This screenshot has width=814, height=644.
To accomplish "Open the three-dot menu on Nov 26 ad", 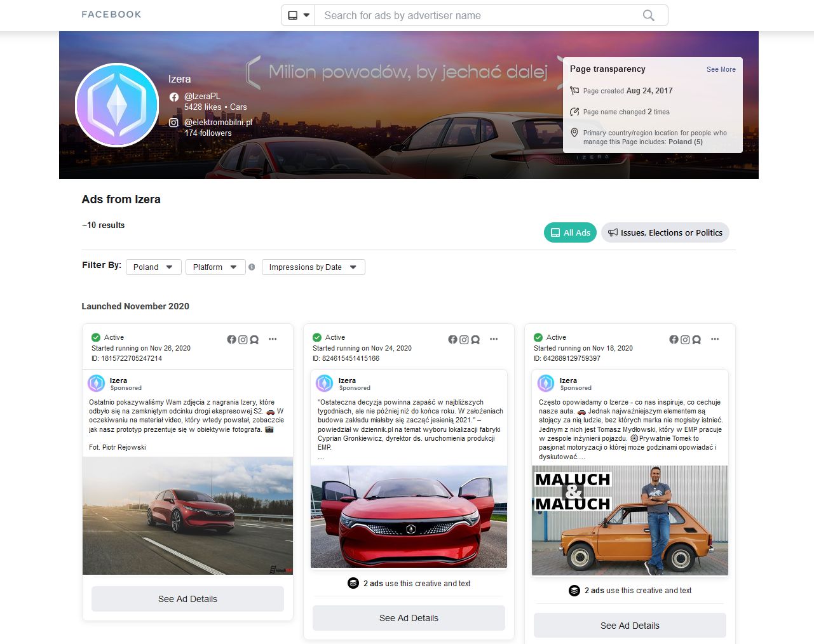I will pos(273,339).
